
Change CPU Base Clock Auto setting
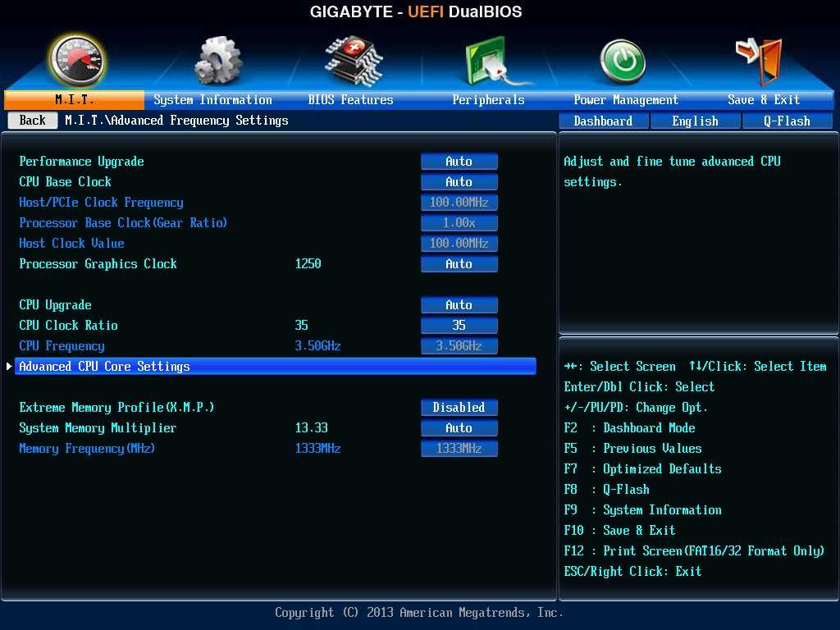point(459,182)
